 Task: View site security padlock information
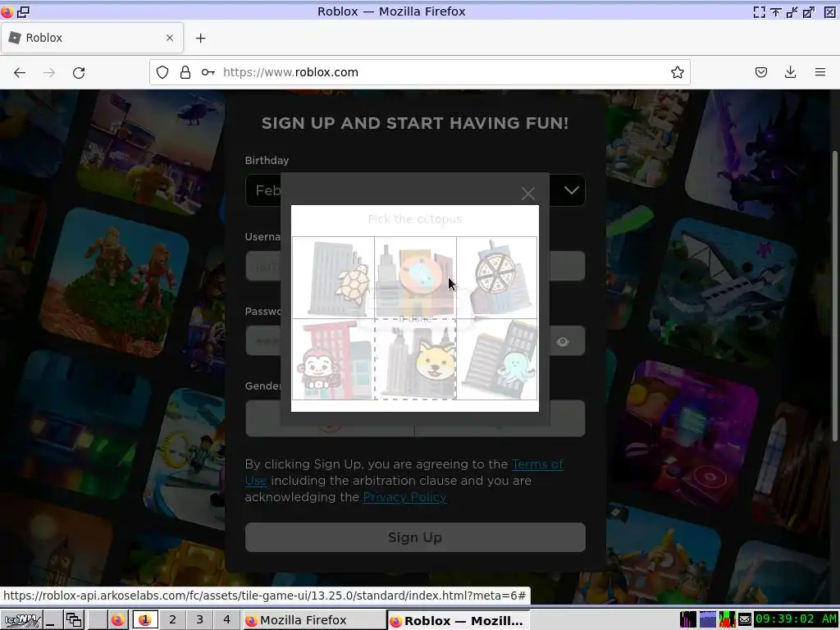(185, 72)
